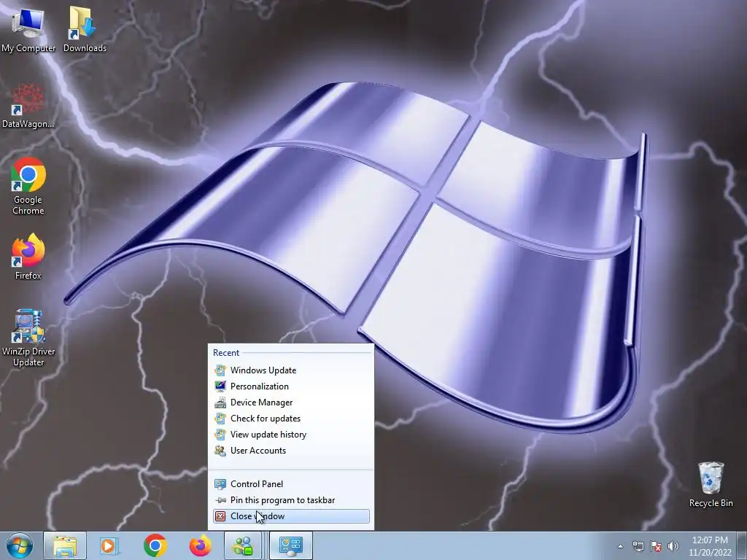
Task: Open the Downloads folder shortcut
Action: point(85,29)
